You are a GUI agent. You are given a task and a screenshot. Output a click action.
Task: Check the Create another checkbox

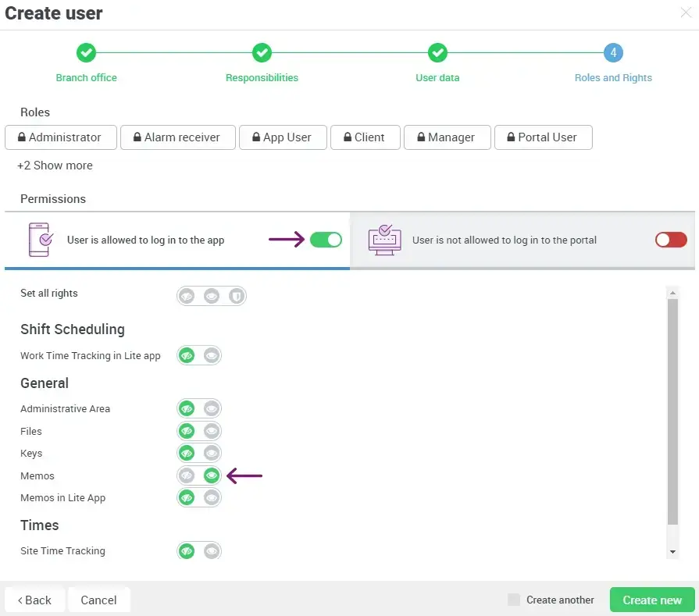point(513,600)
